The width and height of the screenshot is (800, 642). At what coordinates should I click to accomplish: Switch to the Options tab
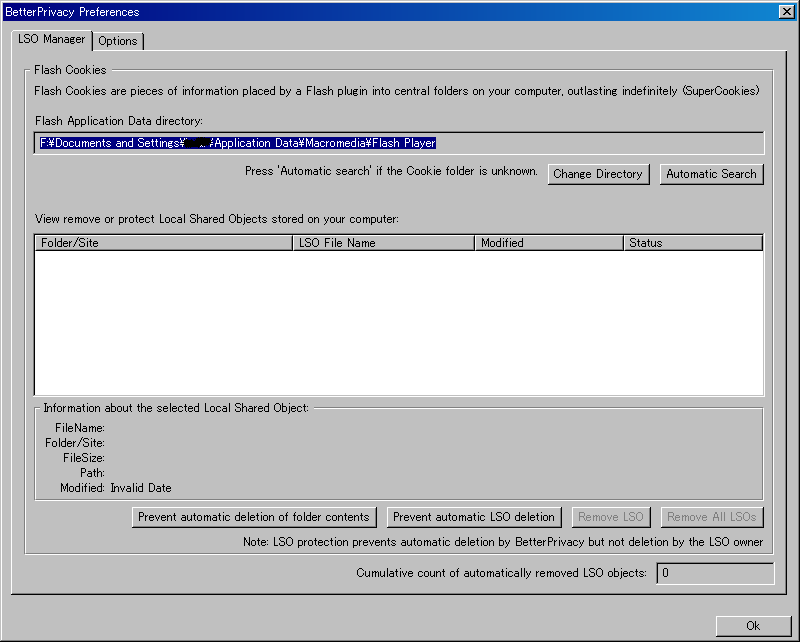pyautogui.click(x=118, y=41)
